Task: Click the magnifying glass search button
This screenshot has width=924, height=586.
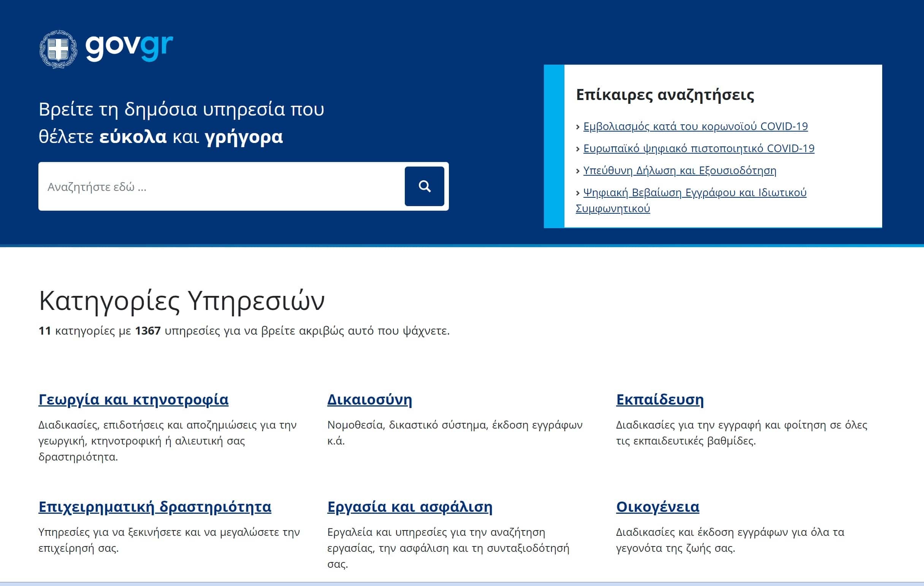Action: point(424,186)
